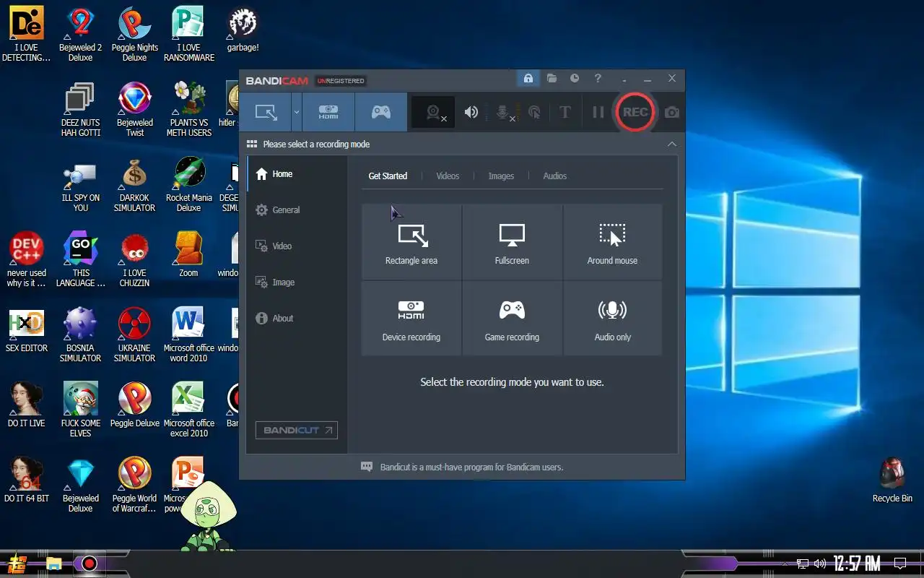
Task: Click the Bandicam taskbar button
Action: click(x=89, y=564)
